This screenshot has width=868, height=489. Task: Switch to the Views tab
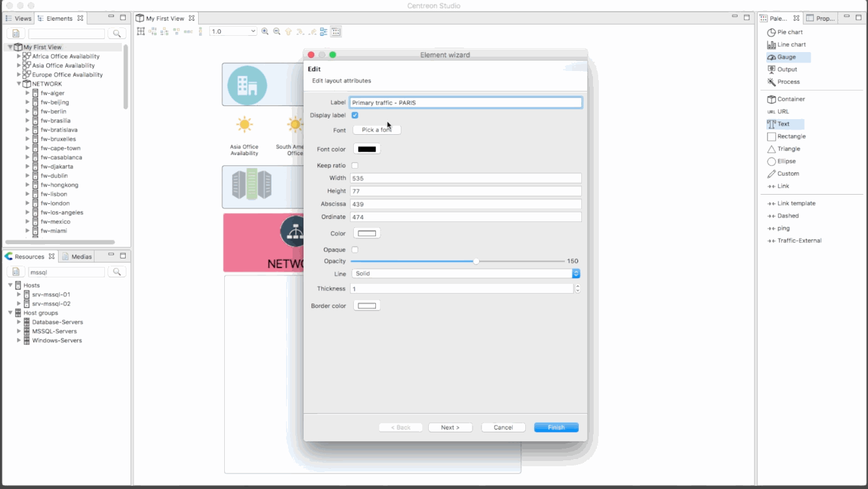[x=18, y=18]
